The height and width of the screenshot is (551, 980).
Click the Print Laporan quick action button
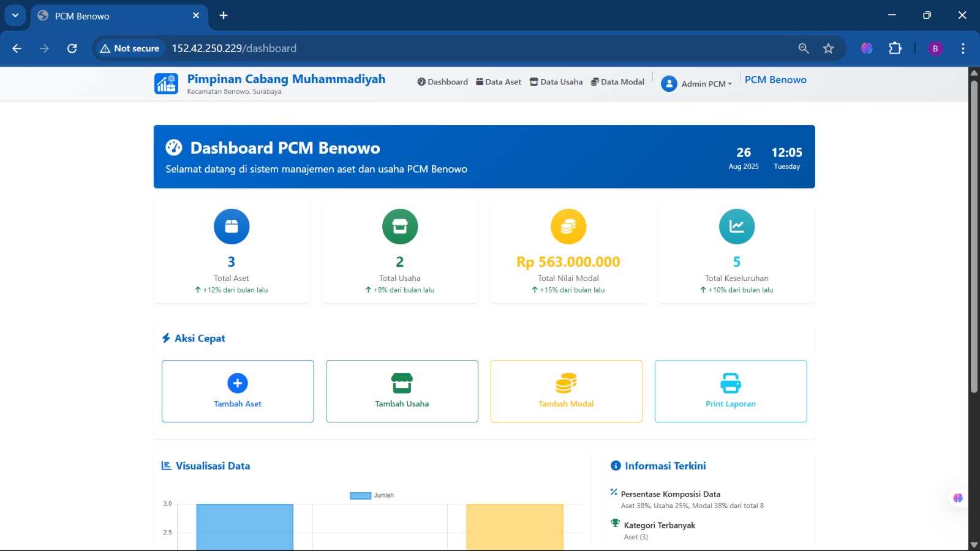pyautogui.click(x=731, y=391)
